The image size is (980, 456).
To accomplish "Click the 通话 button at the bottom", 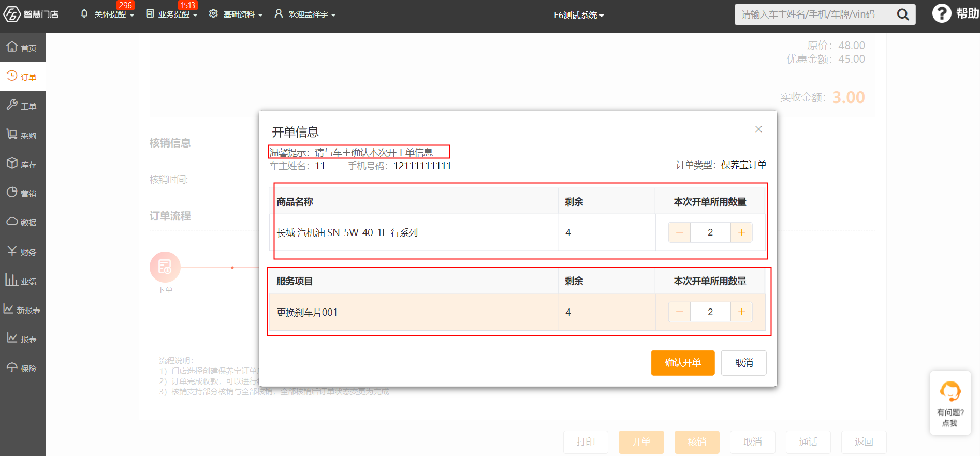I will 808,442.
